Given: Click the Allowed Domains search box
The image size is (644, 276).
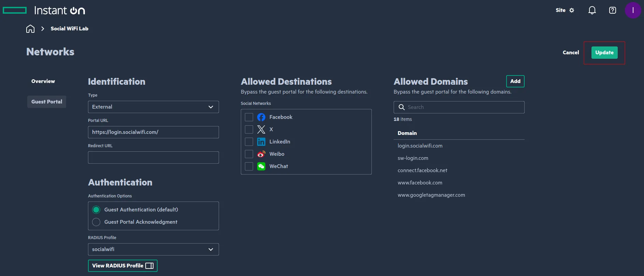Looking at the screenshot, I should [464, 107].
